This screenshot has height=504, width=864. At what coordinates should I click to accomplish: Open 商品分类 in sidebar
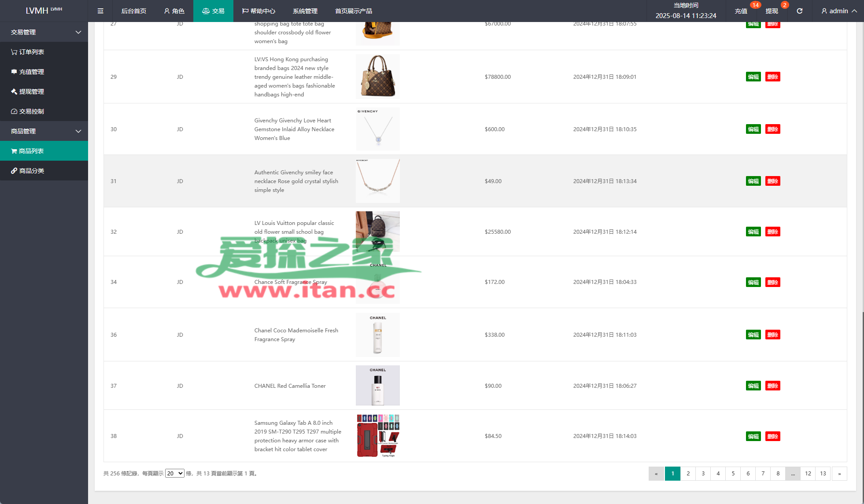click(x=44, y=171)
